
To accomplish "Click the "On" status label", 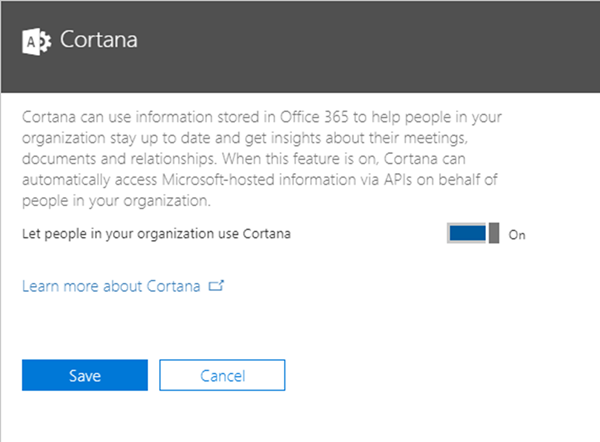I will [517, 235].
